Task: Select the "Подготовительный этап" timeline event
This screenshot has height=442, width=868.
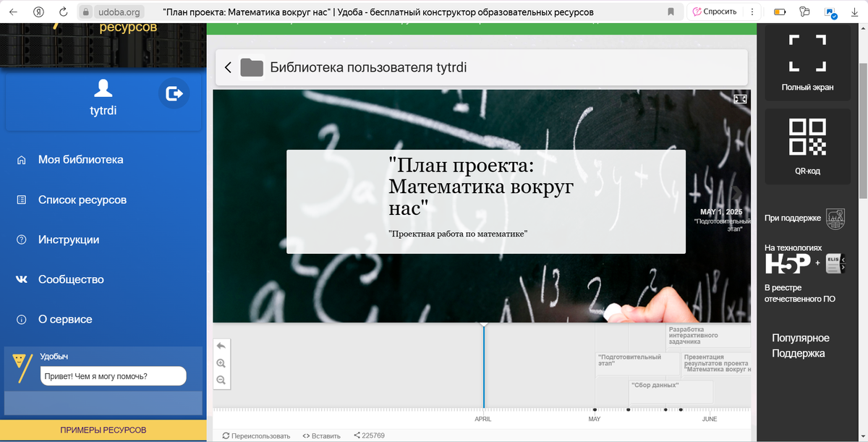Action: pos(637,365)
